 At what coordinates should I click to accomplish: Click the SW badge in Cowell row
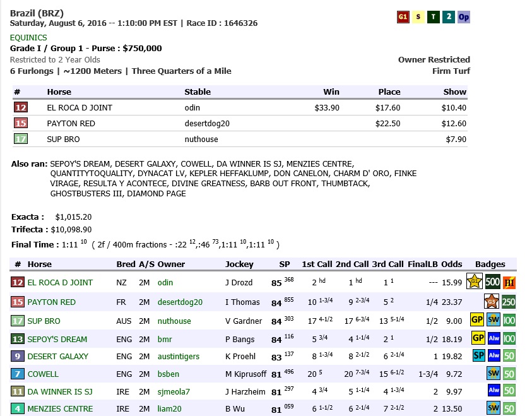click(494, 373)
